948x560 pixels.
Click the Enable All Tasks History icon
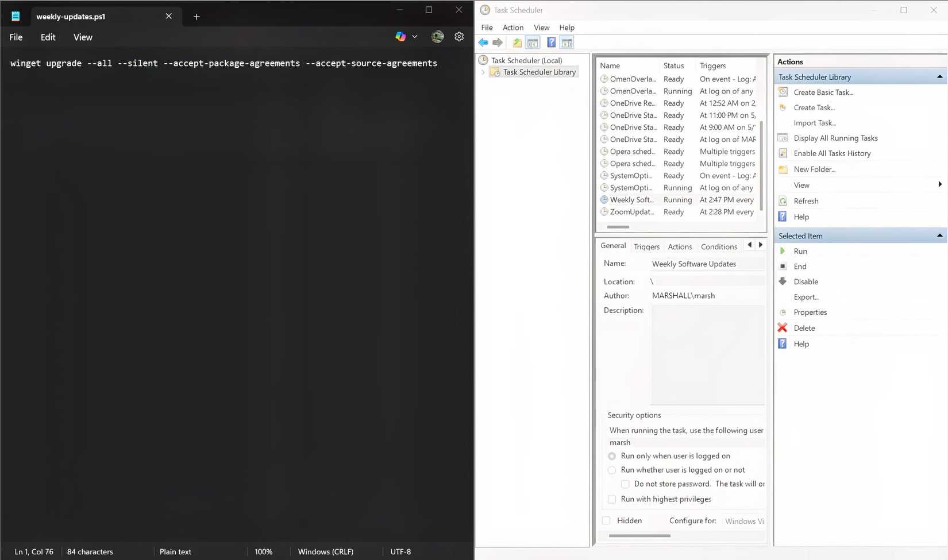coord(783,153)
